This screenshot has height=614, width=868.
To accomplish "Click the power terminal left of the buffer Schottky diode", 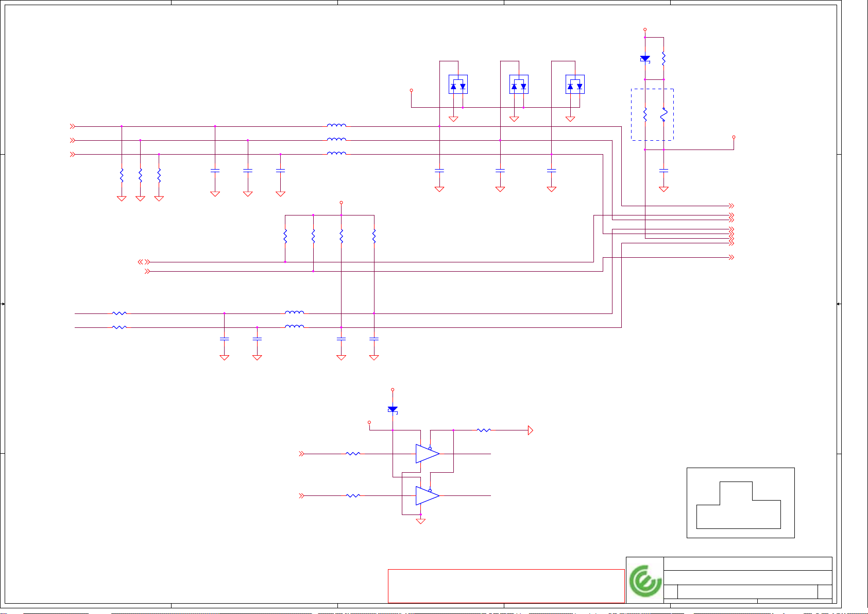I will click(x=369, y=423).
